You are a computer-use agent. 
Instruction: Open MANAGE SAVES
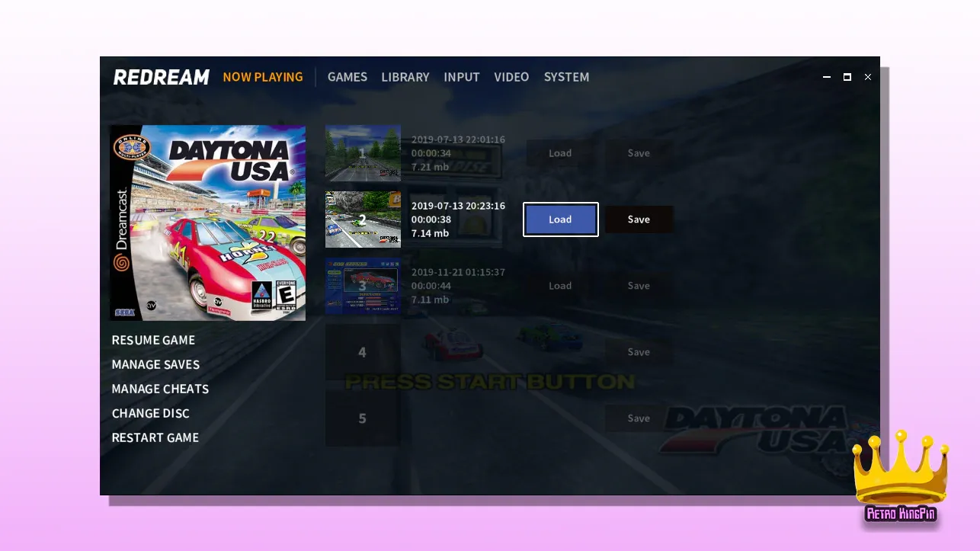click(155, 364)
